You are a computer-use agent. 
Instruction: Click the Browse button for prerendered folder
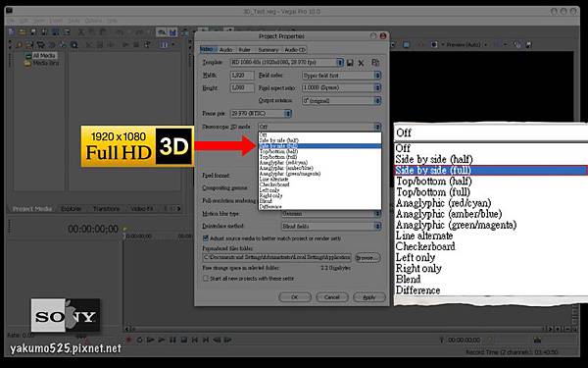coord(367,257)
